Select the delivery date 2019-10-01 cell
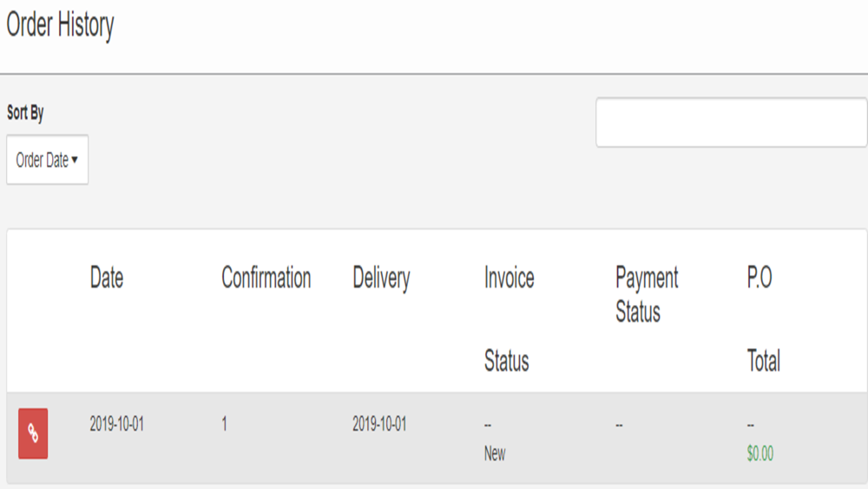The image size is (868, 489). pyautogui.click(x=380, y=424)
